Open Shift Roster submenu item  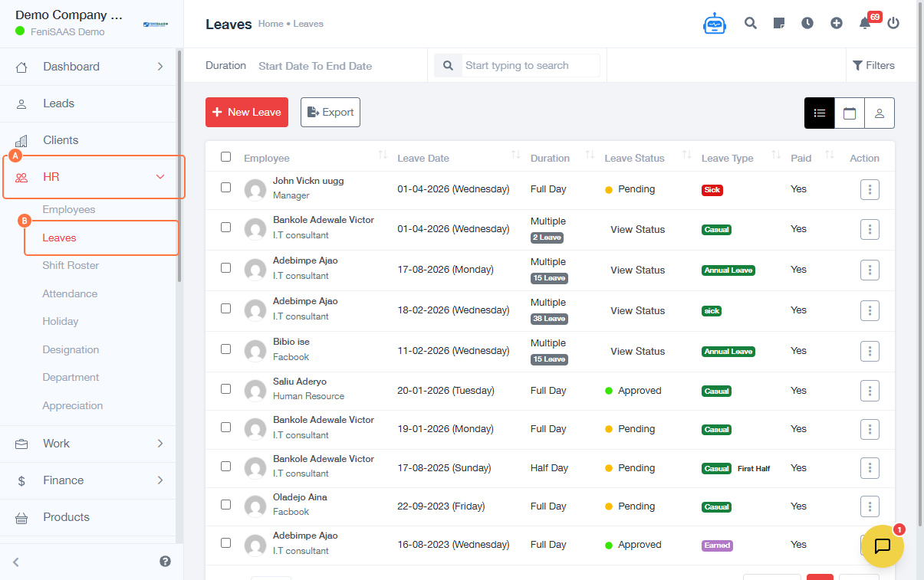pyautogui.click(x=71, y=265)
